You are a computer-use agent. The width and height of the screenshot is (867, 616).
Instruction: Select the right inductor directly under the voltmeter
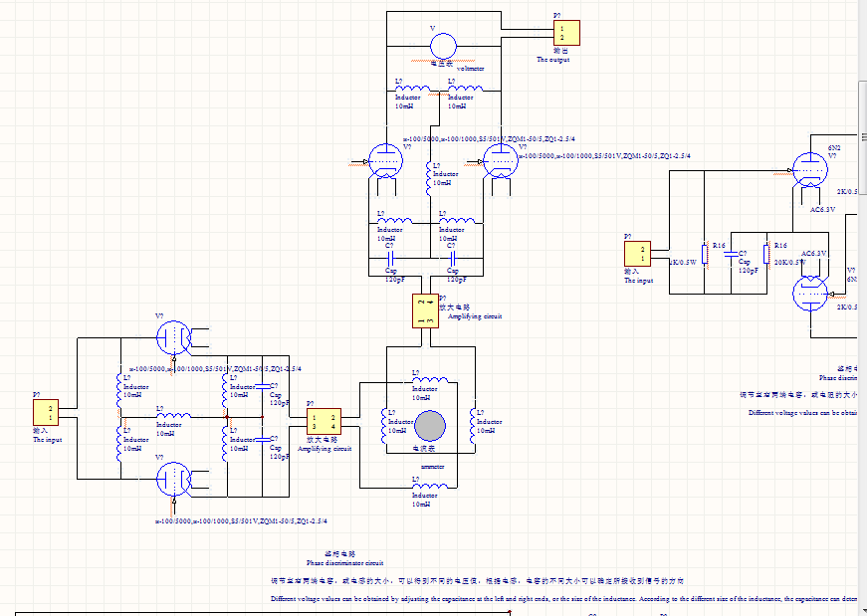465,88
